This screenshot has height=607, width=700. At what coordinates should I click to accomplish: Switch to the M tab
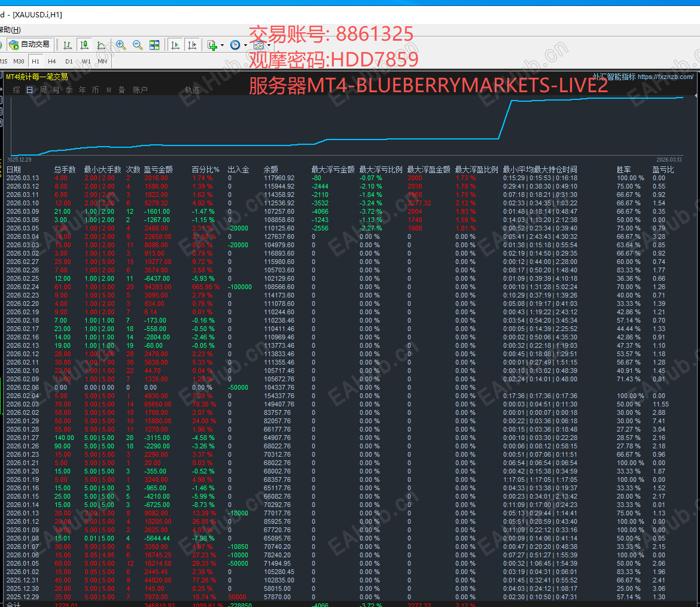(x=108, y=90)
